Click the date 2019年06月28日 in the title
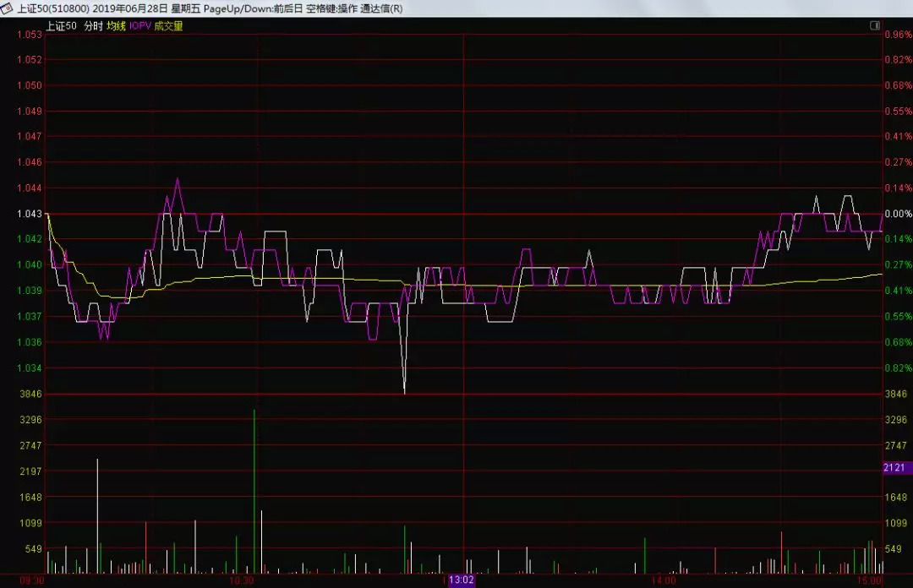The width and height of the screenshot is (913, 588). point(130,8)
